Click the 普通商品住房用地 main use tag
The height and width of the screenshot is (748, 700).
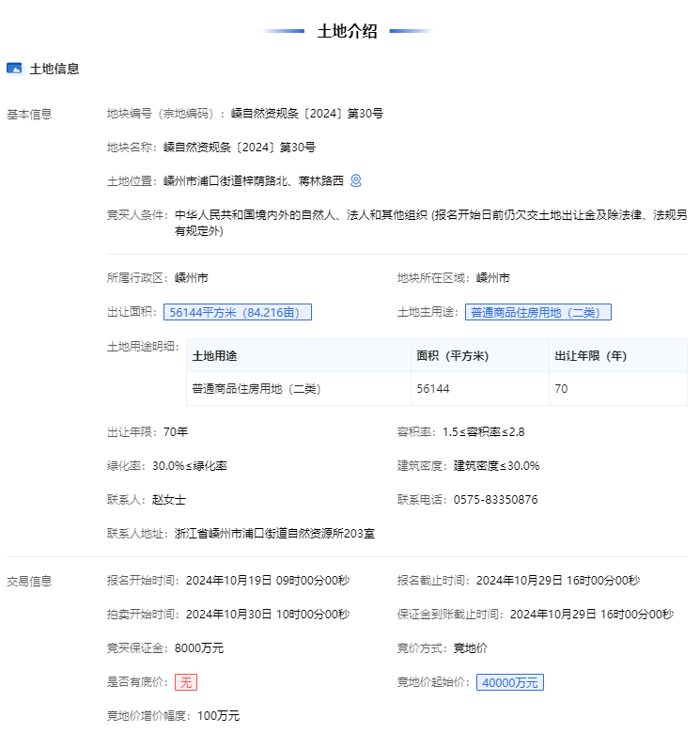coord(537,312)
